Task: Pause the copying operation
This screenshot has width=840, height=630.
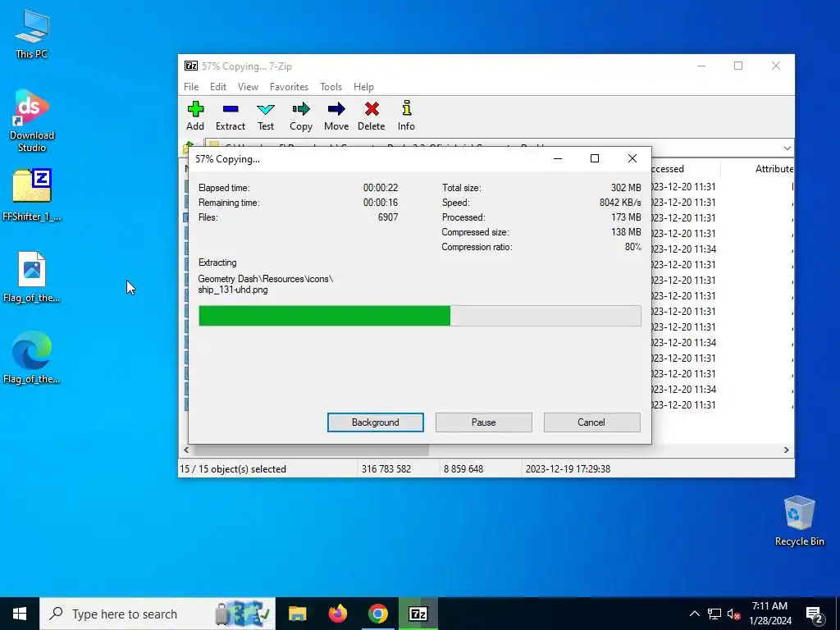Action: [484, 422]
